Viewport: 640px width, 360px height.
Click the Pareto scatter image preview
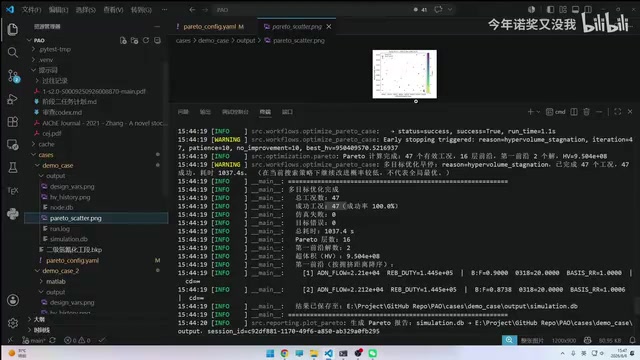coord(404,74)
